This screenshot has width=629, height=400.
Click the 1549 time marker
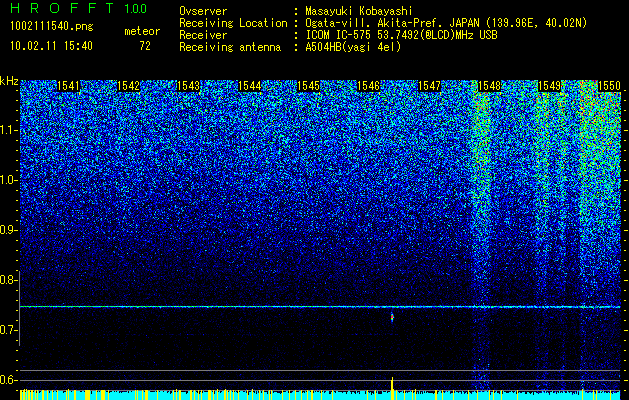(549, 86)
